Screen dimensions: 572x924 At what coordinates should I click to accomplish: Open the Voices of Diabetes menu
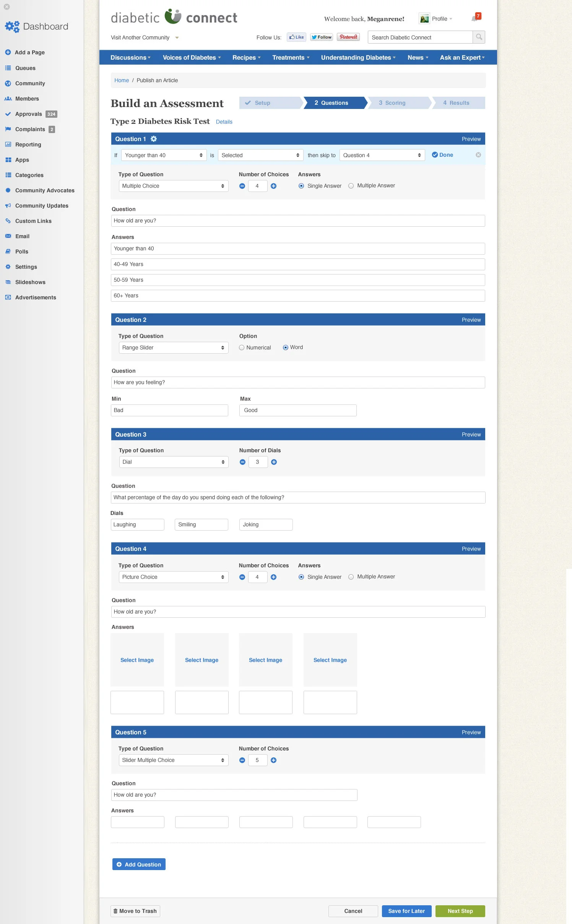tap(192, 57)
